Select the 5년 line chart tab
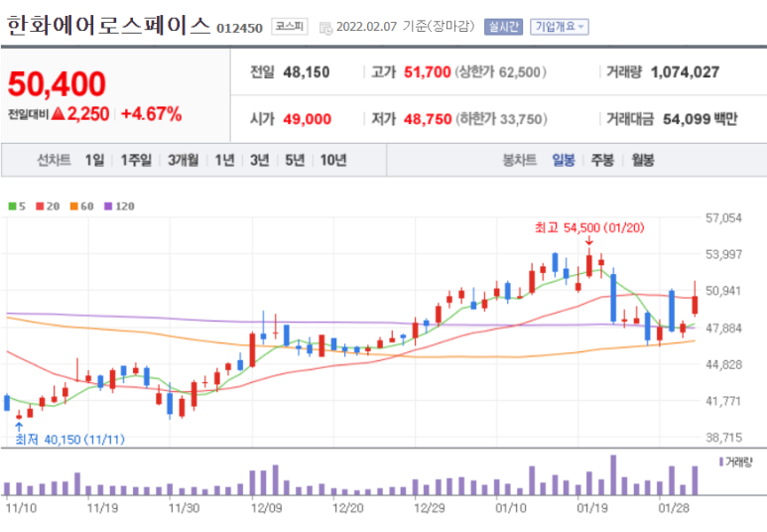This screenshot has width=767, height=532. (295, 160)
